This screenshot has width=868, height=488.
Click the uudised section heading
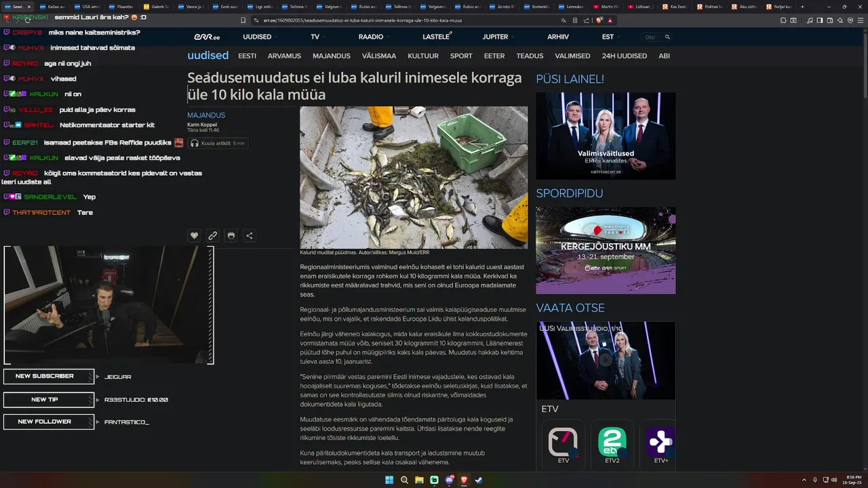[208, 56]
